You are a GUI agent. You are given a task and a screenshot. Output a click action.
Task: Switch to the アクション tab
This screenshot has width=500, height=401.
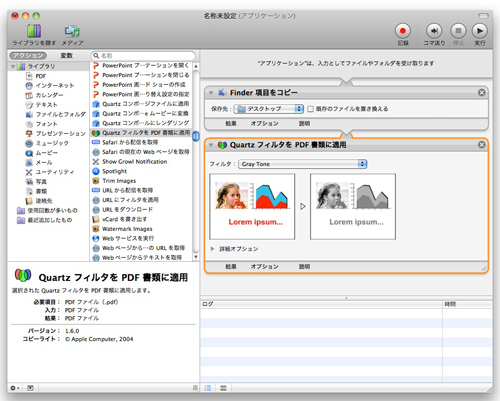(28, 56)
